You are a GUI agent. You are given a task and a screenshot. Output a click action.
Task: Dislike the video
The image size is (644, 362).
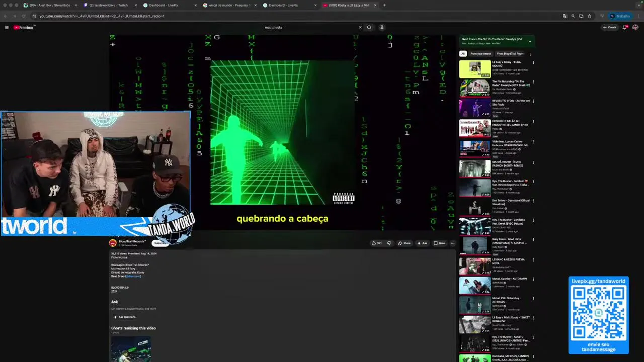pyautogui.click(x=389, y=243)
